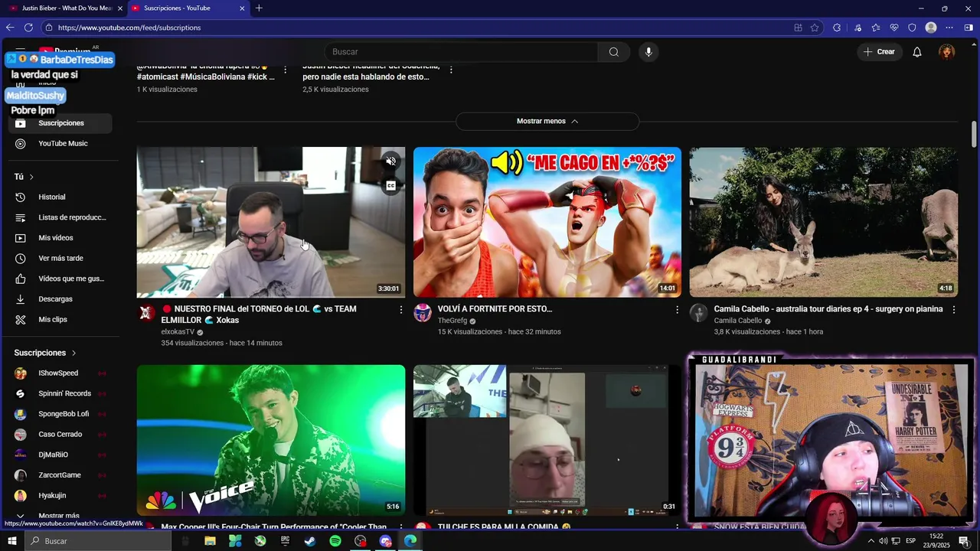Click the TheGrefg channel avatar
980x551 pixels.
(x=423, y=313)
